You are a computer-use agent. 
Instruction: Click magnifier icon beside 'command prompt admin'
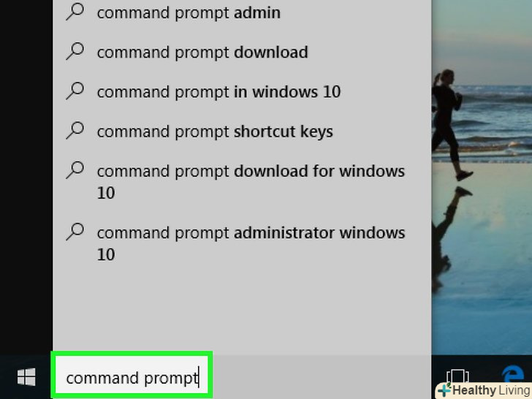(75, 12)
